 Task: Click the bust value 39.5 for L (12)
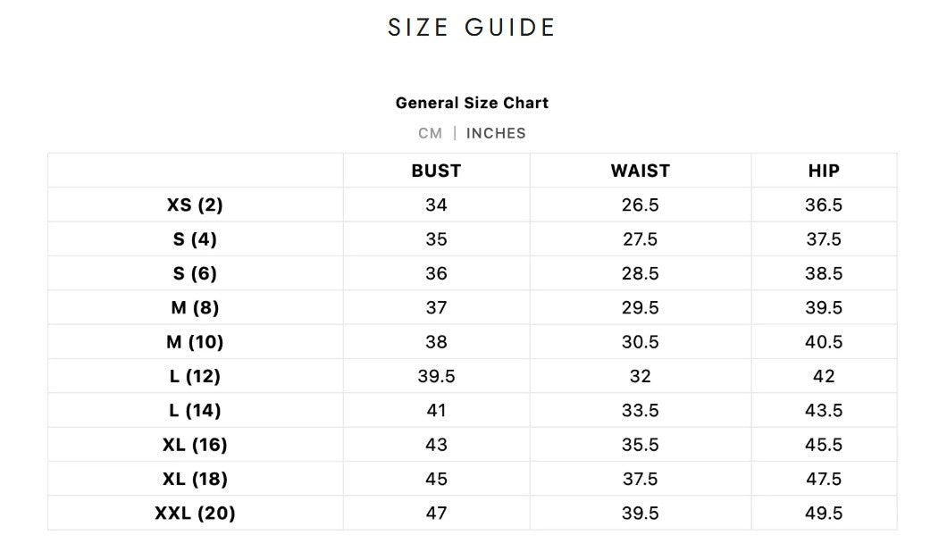click(x=436, y=376)
